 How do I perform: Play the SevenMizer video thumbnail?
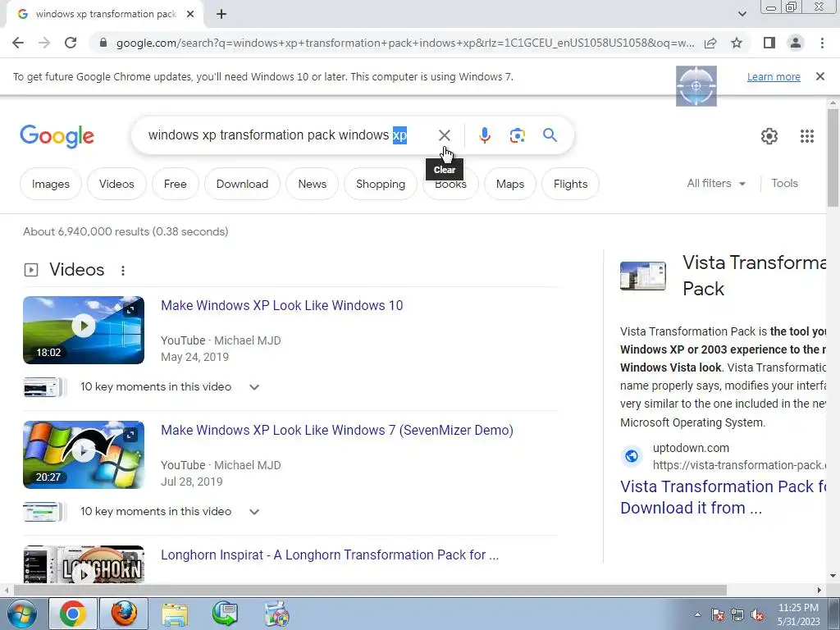pyautogui.click(x=84, y=454)
